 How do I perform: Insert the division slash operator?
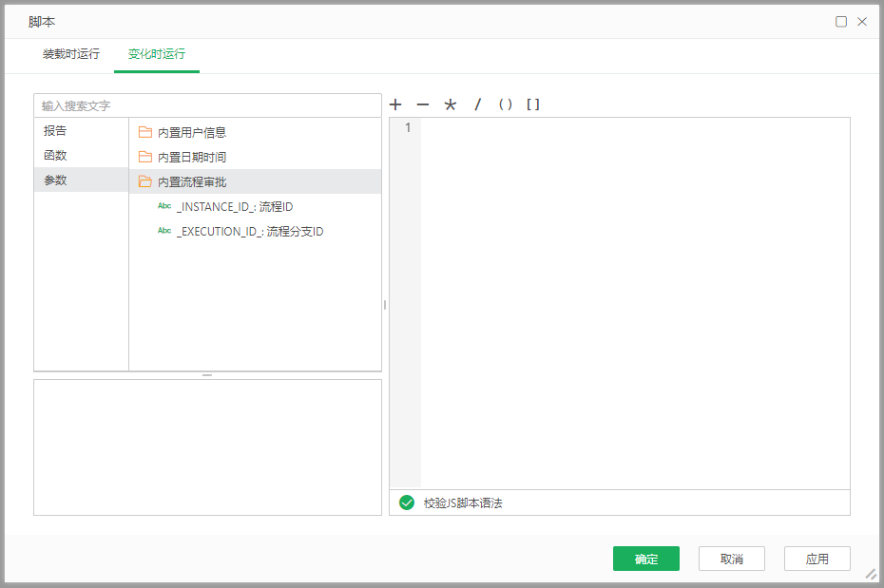(x=477, y=104)
